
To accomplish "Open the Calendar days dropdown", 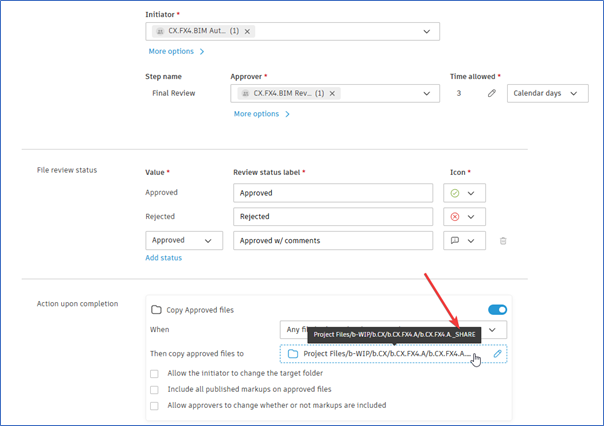I will pyautogui.click(x=547, y=94).
